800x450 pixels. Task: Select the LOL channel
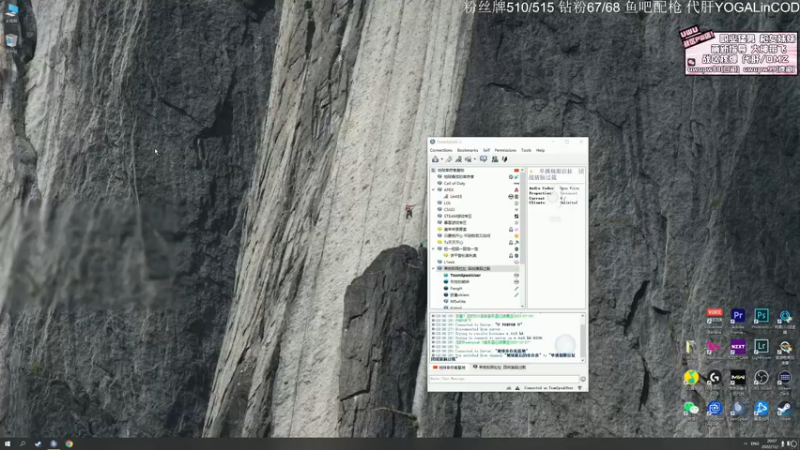(x=447, y=203)
